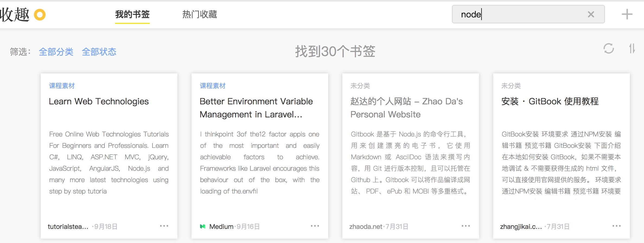Viewport: 644px width, 243px height.
Task: Switch to 热门收藏 tab
Action: (x=200, y=14)
